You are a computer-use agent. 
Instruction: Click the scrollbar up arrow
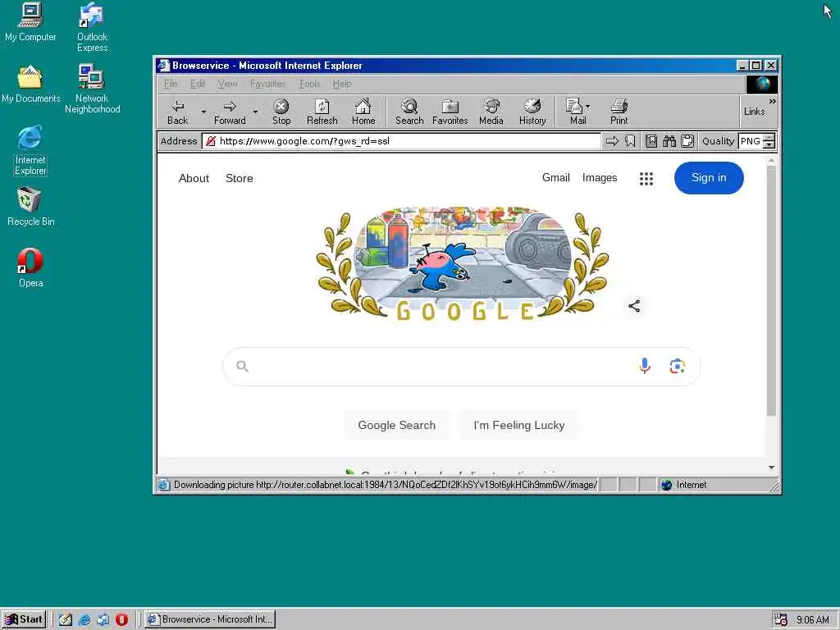(771, 160)
